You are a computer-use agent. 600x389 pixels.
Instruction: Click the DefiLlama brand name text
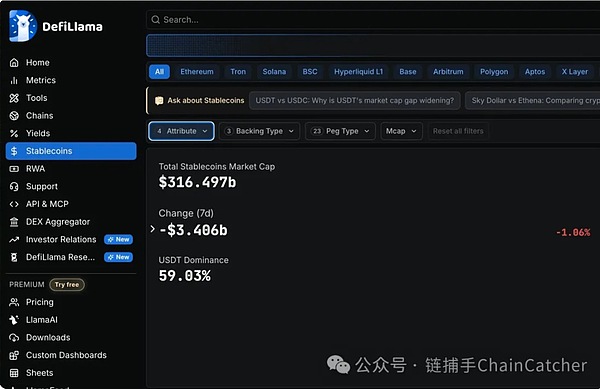point(72,27)
